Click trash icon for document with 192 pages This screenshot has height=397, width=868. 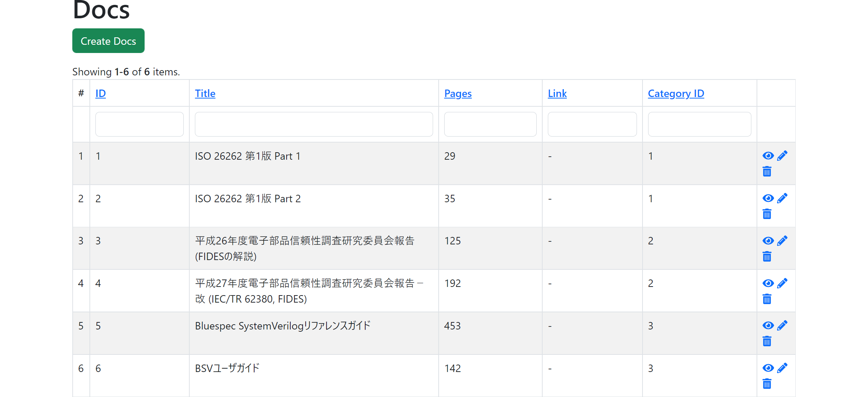[x=767, y=299]
